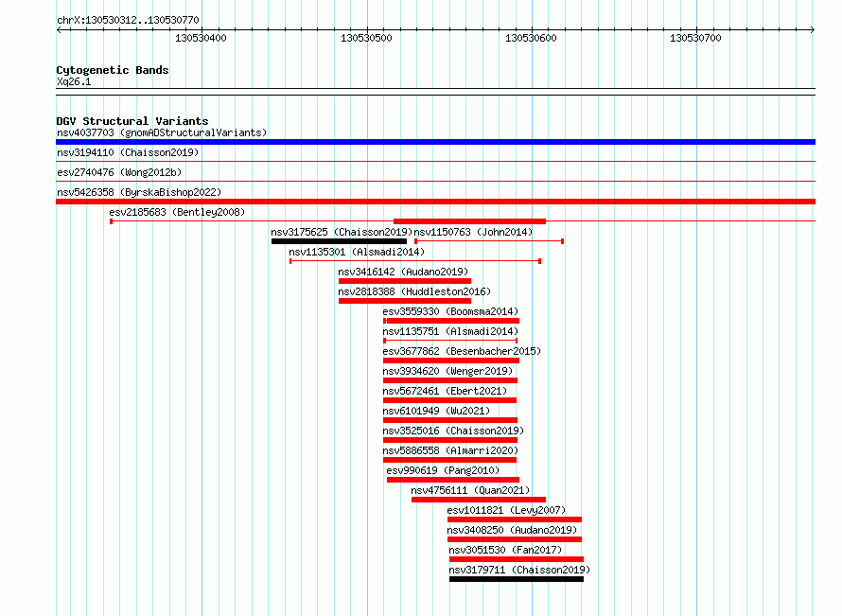Open nsv2818388 (Huddleston2016) label
Image resolution: width=842 pixels, height=616 pixels.
click(414, 291)
